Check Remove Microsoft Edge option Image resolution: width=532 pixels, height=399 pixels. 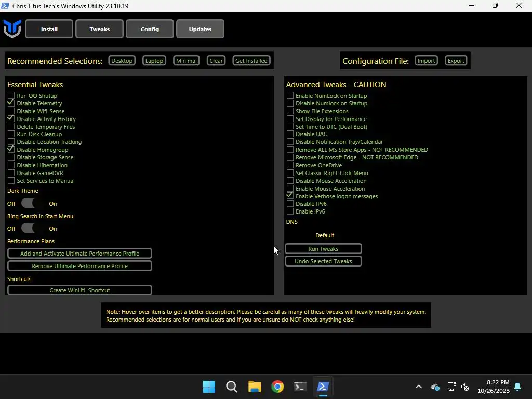coord(290,157)
